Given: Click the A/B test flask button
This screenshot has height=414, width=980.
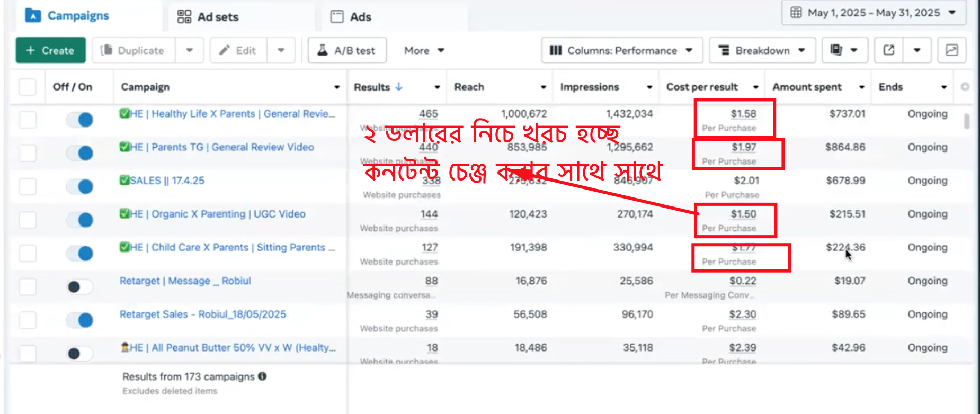Looking at the screenshot, I should click(347, 50).
